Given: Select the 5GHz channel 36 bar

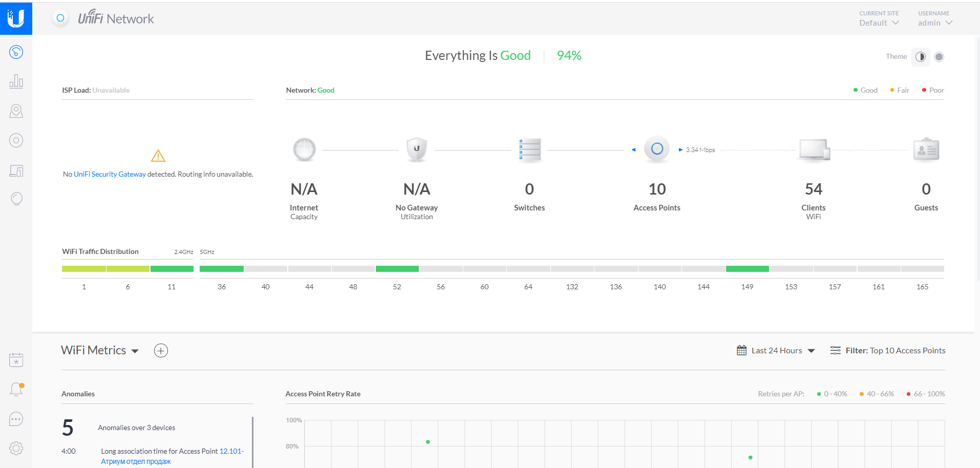Looking at the screenshot, I should coord(222,269).
